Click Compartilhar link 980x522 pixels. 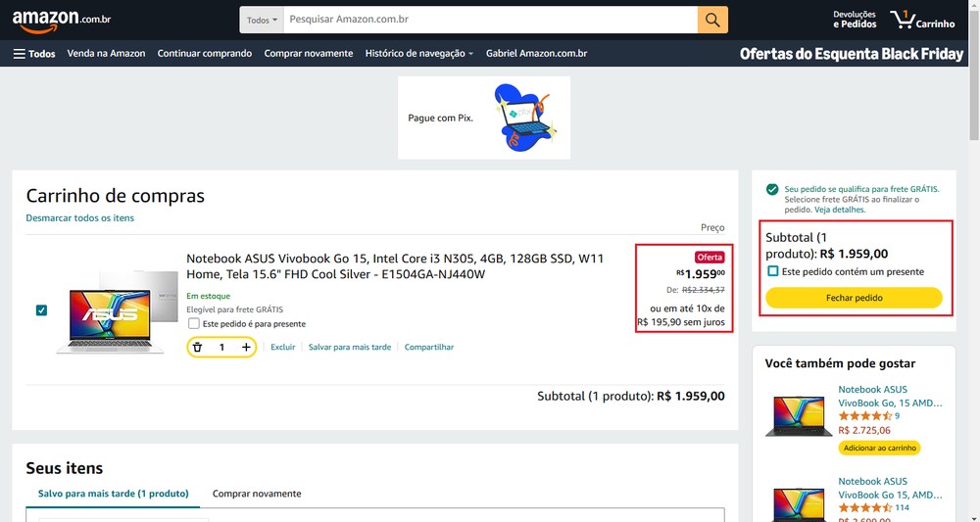(x=429, y=347)
